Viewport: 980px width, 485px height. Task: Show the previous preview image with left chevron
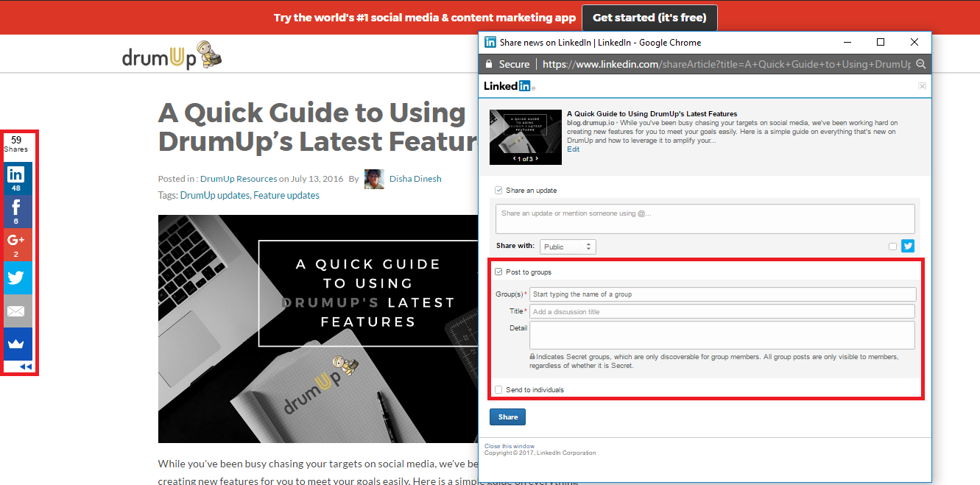point(515,159)
